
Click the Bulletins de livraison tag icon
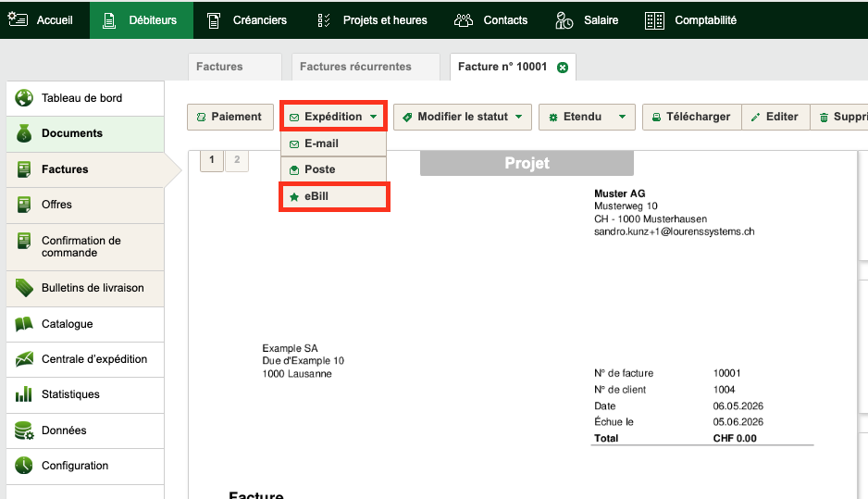click(24, 288)
